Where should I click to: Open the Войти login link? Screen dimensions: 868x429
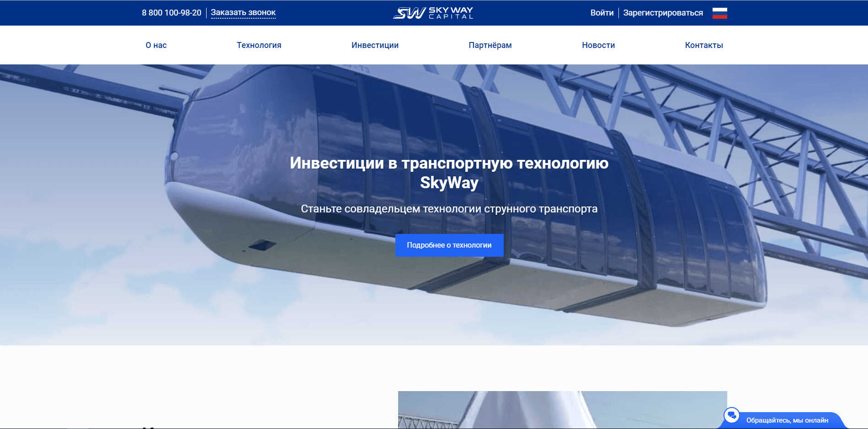(x=602, y=12)
